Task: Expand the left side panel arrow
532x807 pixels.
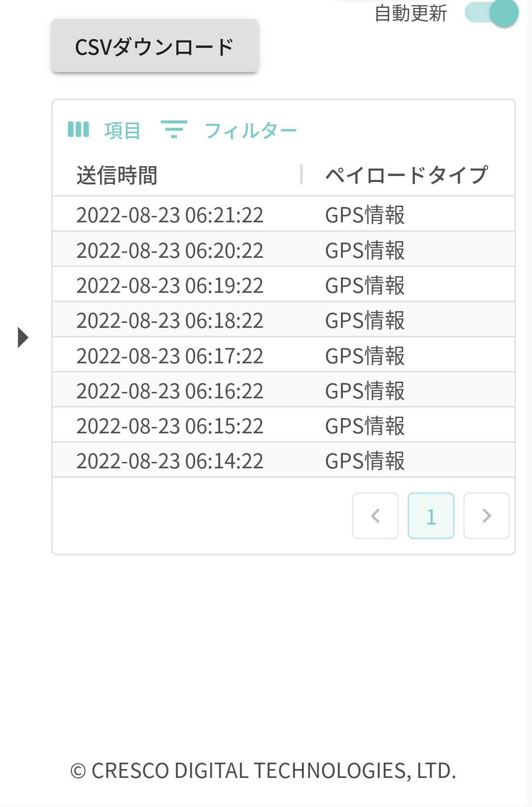Action: click(23, 337)
